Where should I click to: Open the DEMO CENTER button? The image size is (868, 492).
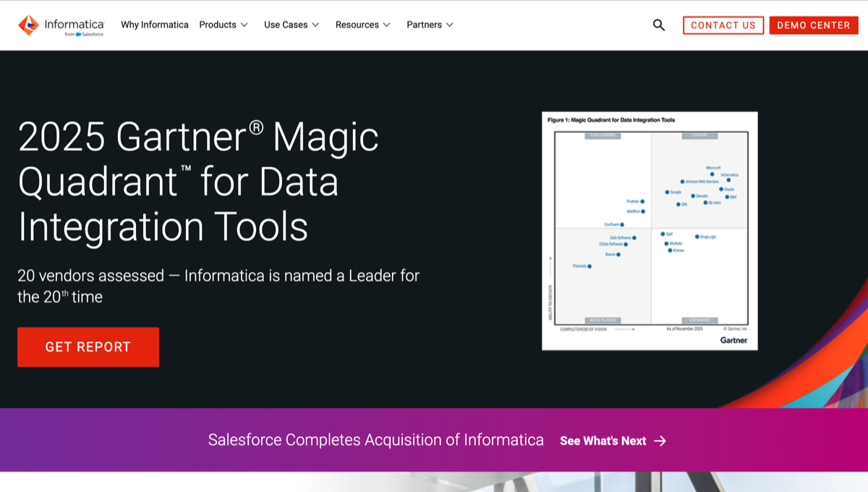point(814,25)
